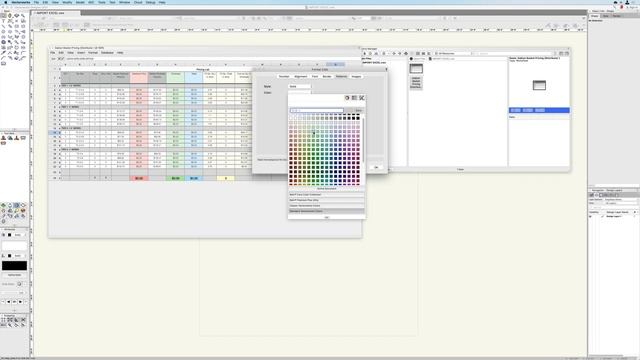Switch to the Font tab in Format Cells
The width and height of the screenshot is (640, 360).
pos(315,76)
